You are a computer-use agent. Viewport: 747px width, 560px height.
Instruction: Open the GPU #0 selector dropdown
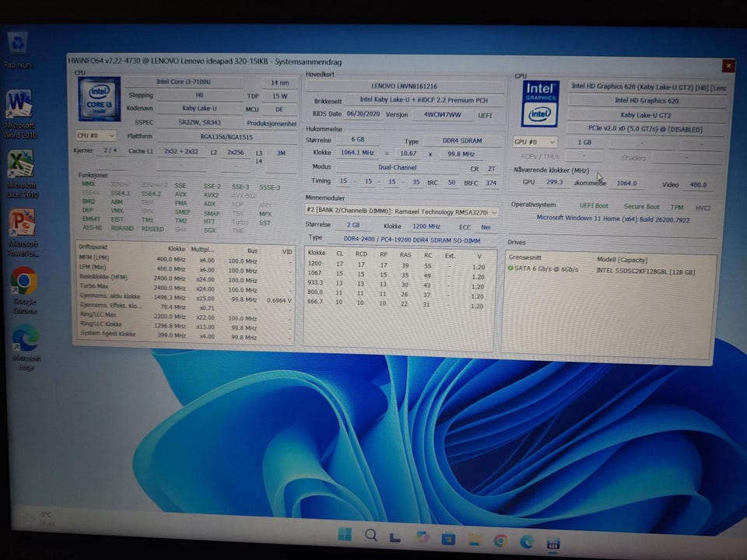pos(535,142)
